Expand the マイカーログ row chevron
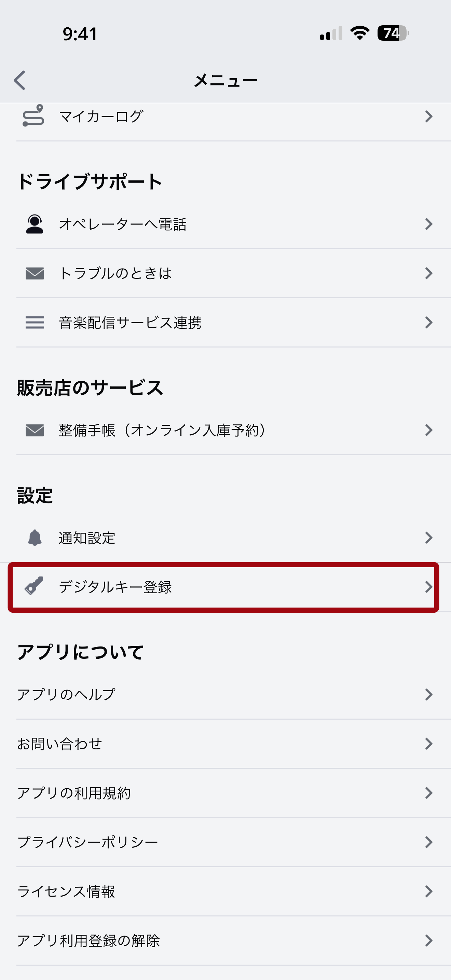The image size is (451, 980). point(428,117)
